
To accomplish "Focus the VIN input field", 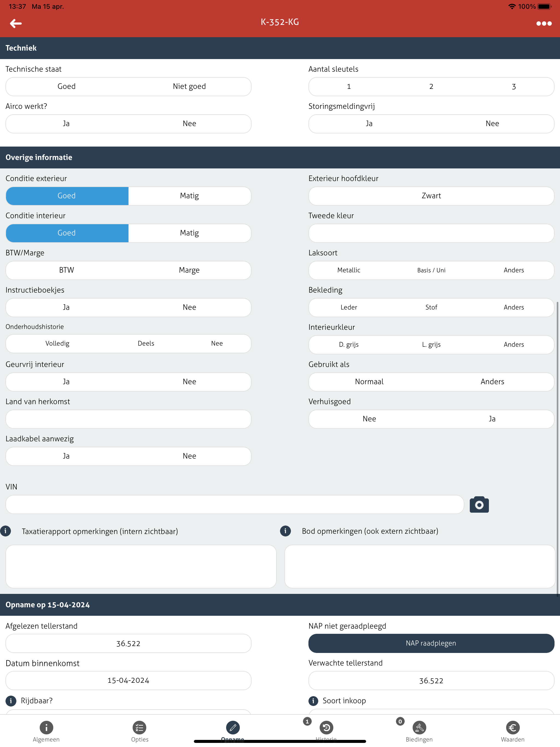I will click(235, 504).
